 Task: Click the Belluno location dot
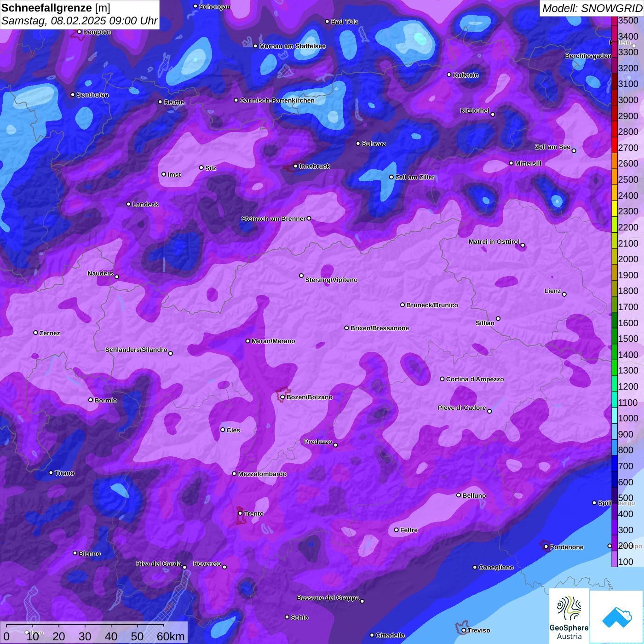pyautogui.click(x=459, y=495)
